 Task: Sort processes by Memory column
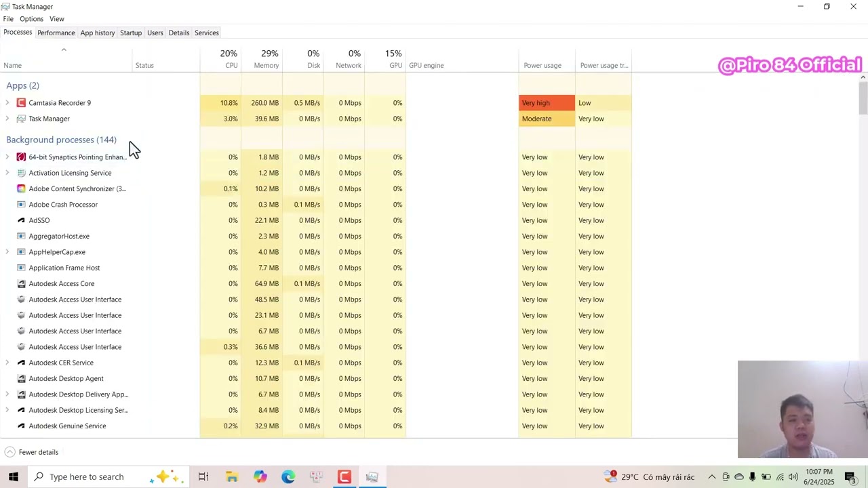point(262,59)
